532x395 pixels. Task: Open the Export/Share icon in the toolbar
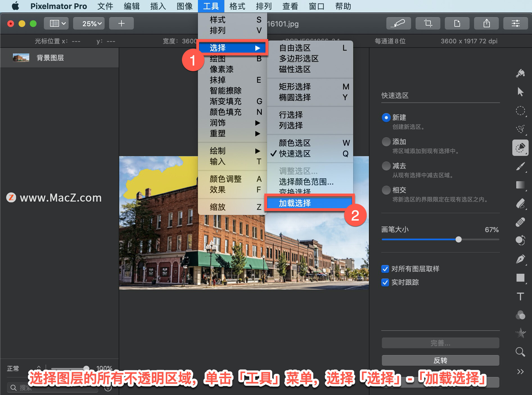click(x=486, y=23)
